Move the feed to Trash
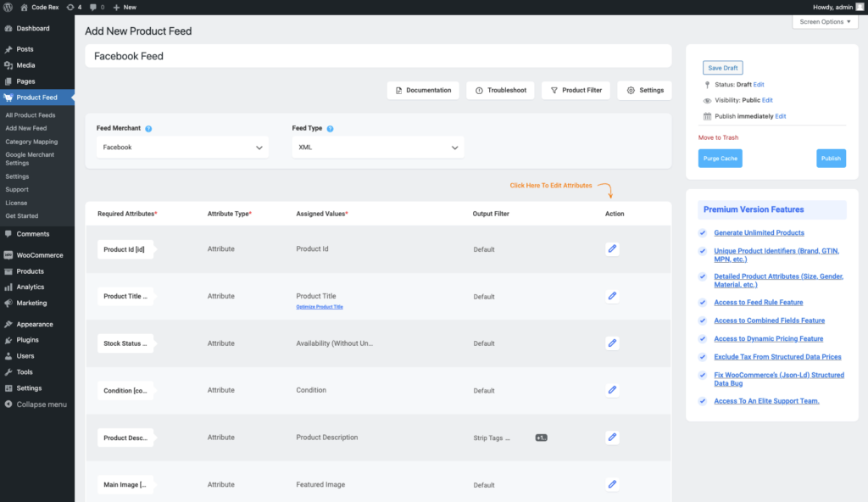The width and height of the screenshot is (868, 502). click(718, 137)
